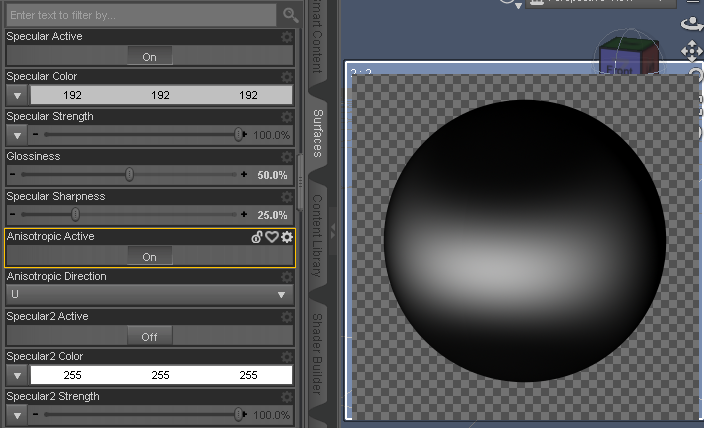Open Specular Sharpness settings gear
This screenshot has width=704, height=428.
(x=286, y=197)
